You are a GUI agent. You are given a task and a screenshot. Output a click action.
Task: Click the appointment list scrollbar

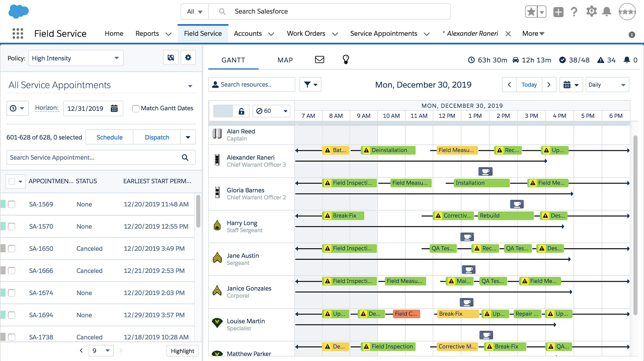pos(198,211)
